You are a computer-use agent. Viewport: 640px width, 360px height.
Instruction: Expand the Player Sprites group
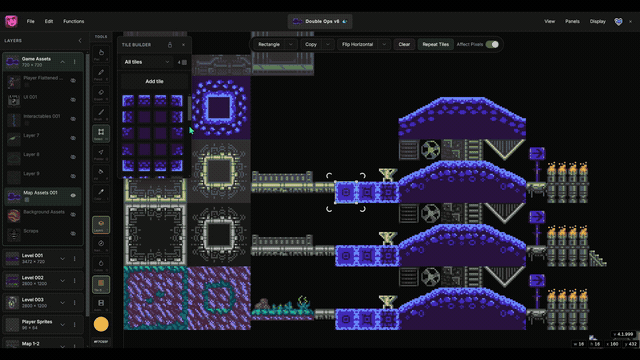62,324
